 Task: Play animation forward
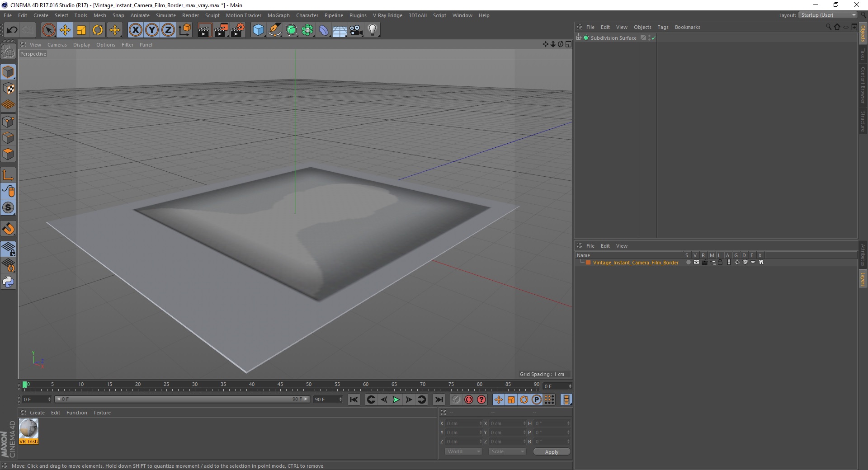pyautogui.click(x=396, y=399)
